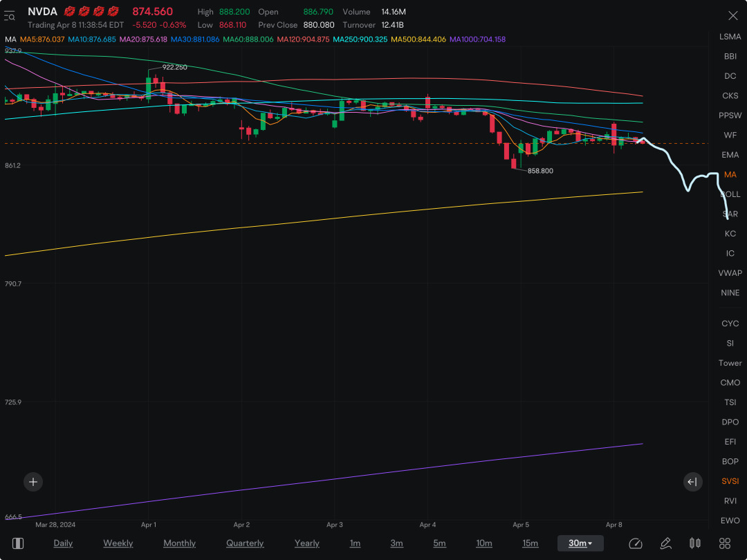
Task: Enable the WF indicator
Action: (730, 136)
